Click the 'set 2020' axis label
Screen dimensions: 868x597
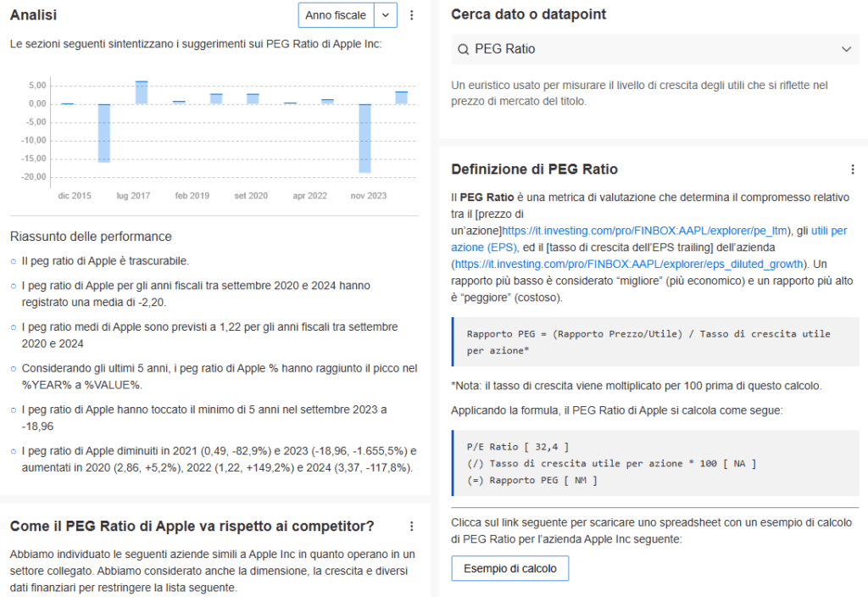point(251,196)
